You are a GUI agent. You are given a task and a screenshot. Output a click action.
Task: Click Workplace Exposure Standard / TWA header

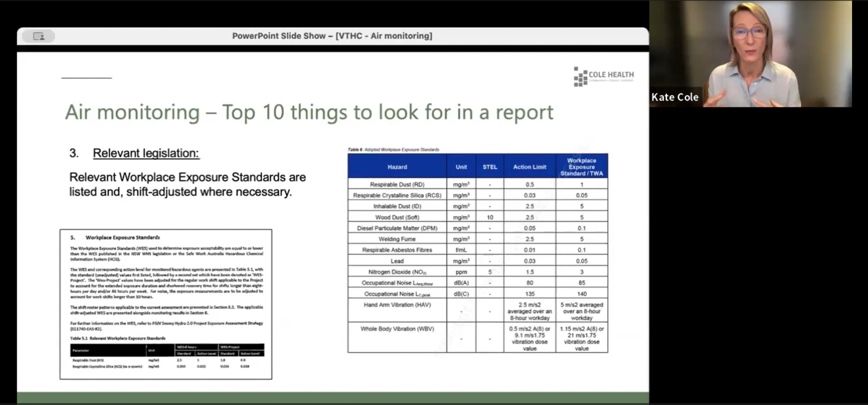coord(581,167)
